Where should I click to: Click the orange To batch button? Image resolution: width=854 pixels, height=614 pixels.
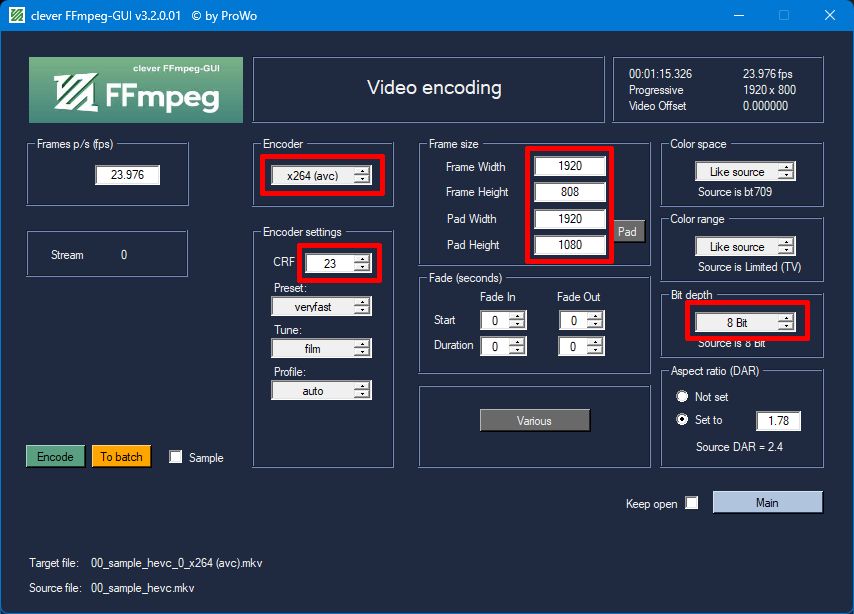coord(121,457)
